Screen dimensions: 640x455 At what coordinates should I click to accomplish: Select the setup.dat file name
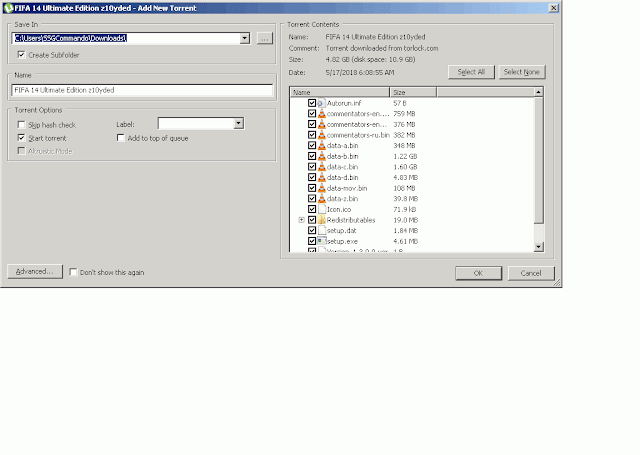[342, 231]
